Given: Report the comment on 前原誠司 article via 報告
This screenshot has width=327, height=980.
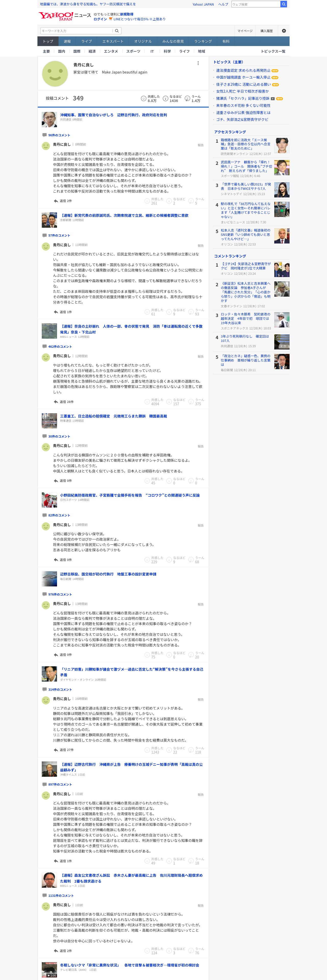Looking at the screenshot, I should (x=201, y=246).
